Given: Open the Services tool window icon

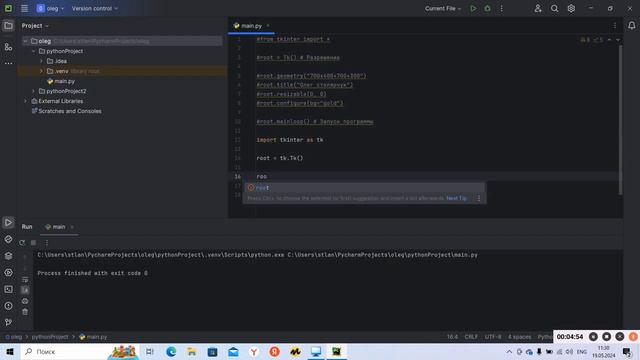Looking at the screenshot, I should (x=8, y=272).
